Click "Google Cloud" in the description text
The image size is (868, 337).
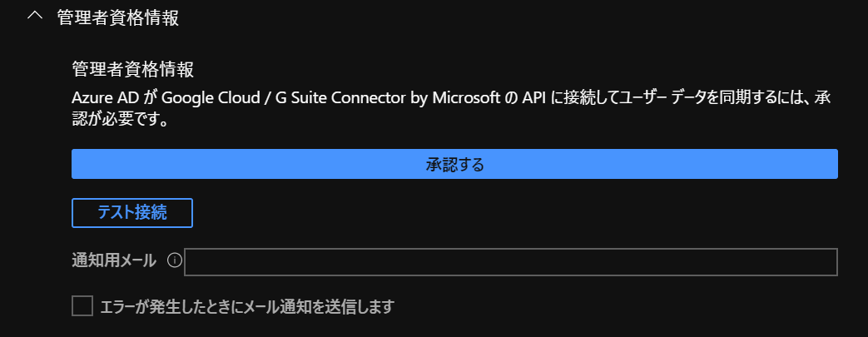point(204,97)
